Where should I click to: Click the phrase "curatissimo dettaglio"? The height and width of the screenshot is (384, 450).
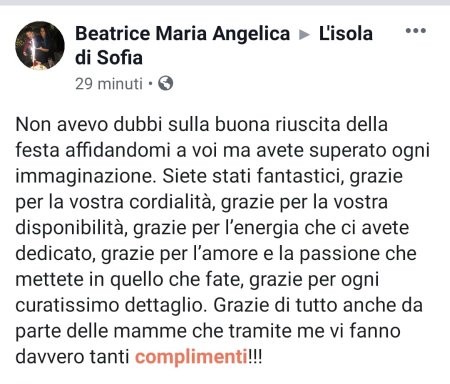109,306
